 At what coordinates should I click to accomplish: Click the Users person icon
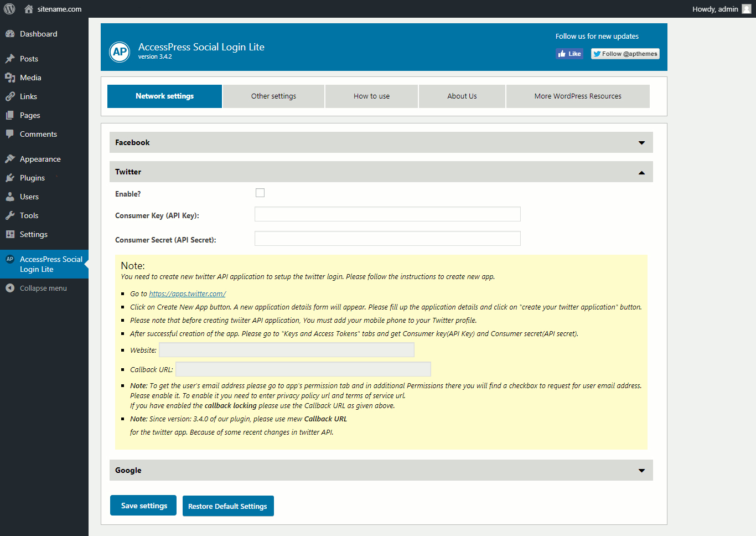pos(10,197)
